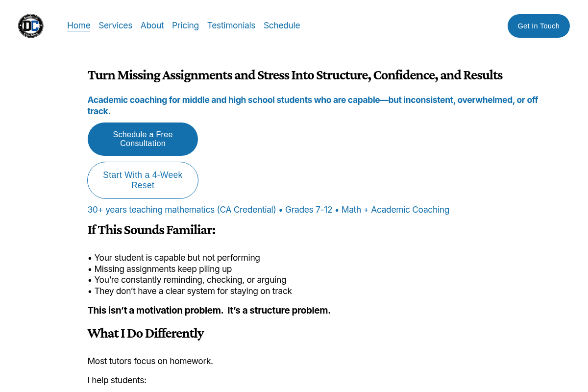Open the Services page
The width and height of the screenshot is (588, 392).
click(x=115, y=25)
